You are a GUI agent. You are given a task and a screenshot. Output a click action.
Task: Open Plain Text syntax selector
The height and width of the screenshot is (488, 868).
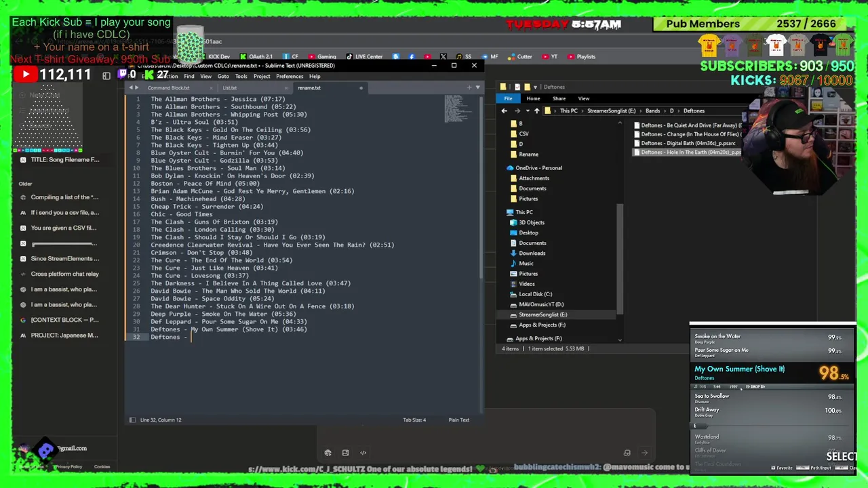pyautogui.click(x=458, y=420)
